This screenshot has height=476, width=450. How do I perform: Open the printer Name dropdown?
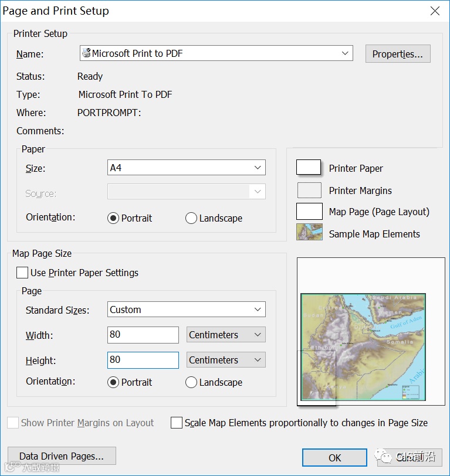[x=344, y=53]
